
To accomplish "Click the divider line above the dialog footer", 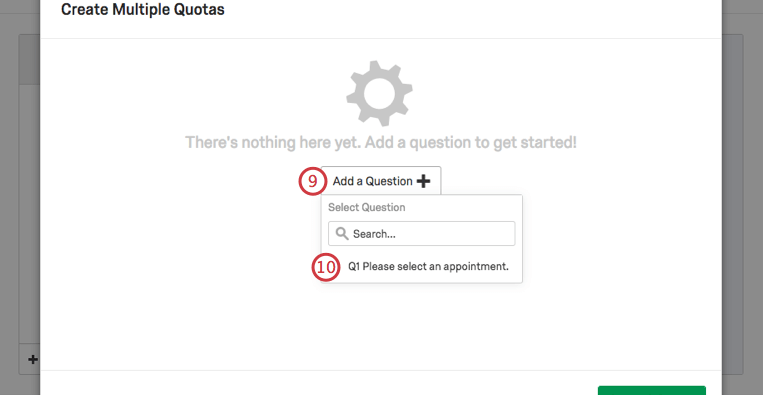I will [x=381, y=370].
